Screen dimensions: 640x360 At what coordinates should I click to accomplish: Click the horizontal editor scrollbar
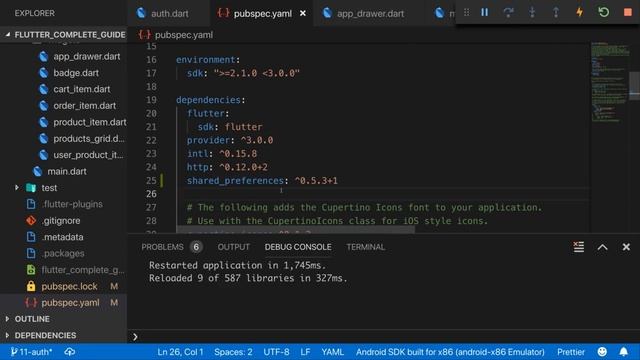296,231
